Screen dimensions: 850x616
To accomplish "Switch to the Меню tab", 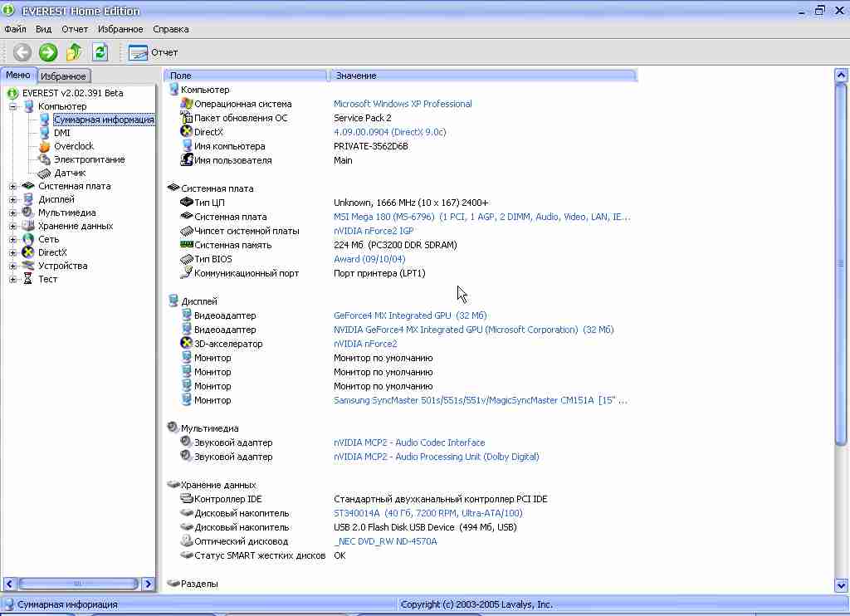I will 18,75.
